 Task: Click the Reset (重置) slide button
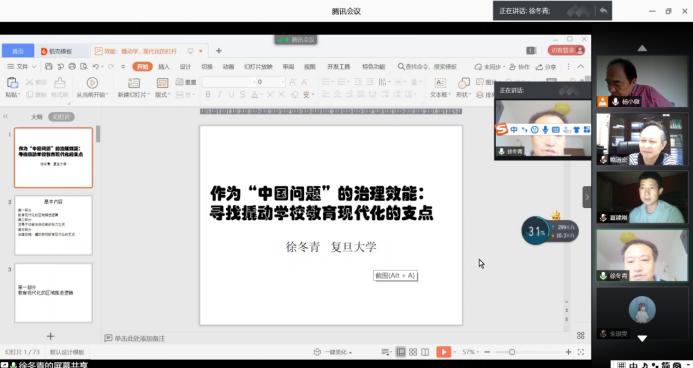click(x=186, y=82)
